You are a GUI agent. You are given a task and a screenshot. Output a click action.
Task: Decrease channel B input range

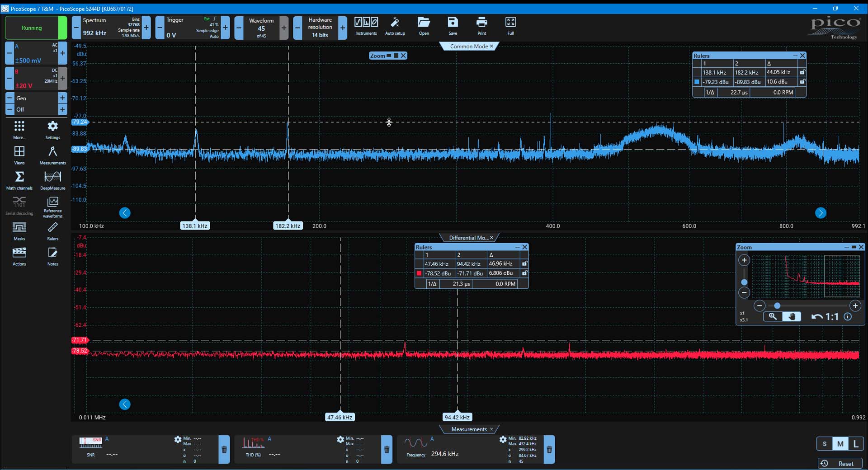click(x=9, y=79)
